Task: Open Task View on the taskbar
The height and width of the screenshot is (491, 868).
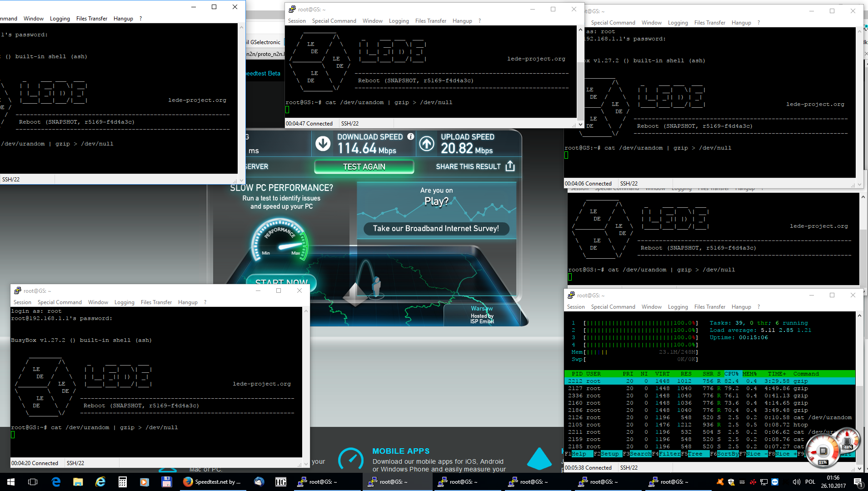Action: click(33, 482)
